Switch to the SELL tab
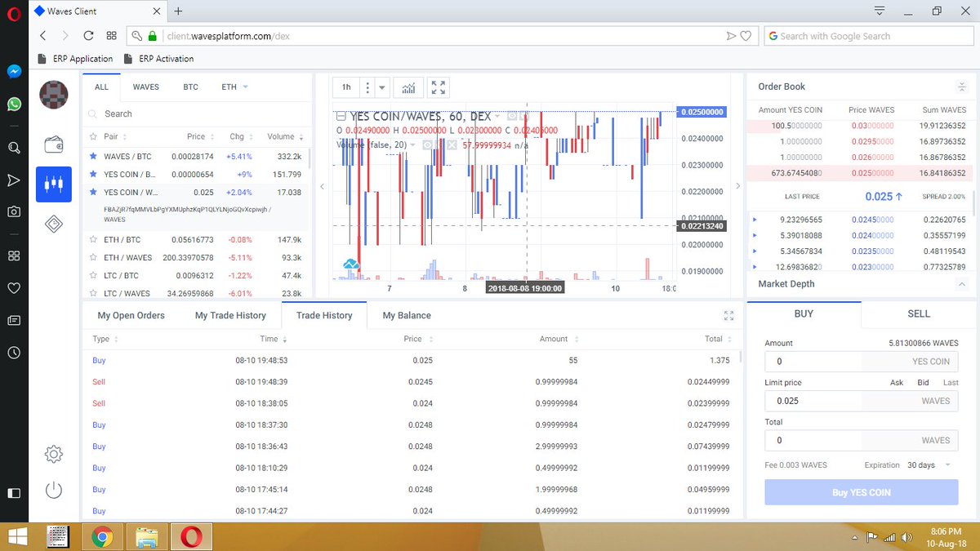Screen dimensions: 980x551 pos(919,313)
